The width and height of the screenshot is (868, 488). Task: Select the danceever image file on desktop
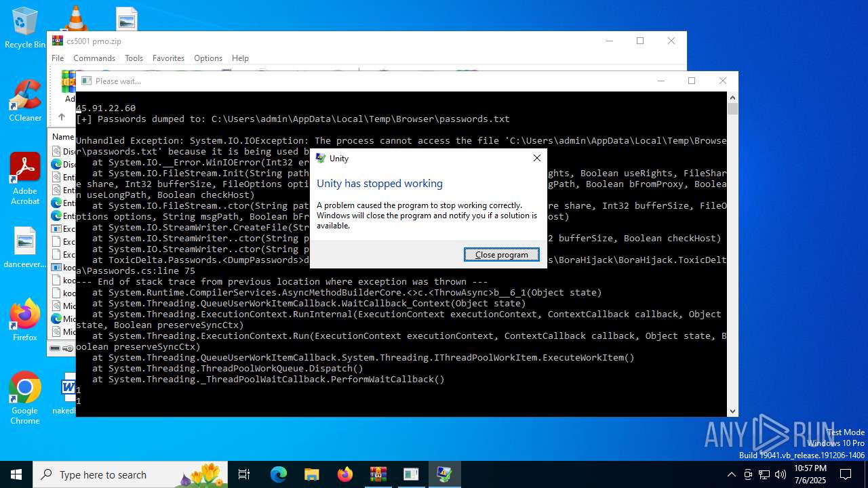[25, 248]
